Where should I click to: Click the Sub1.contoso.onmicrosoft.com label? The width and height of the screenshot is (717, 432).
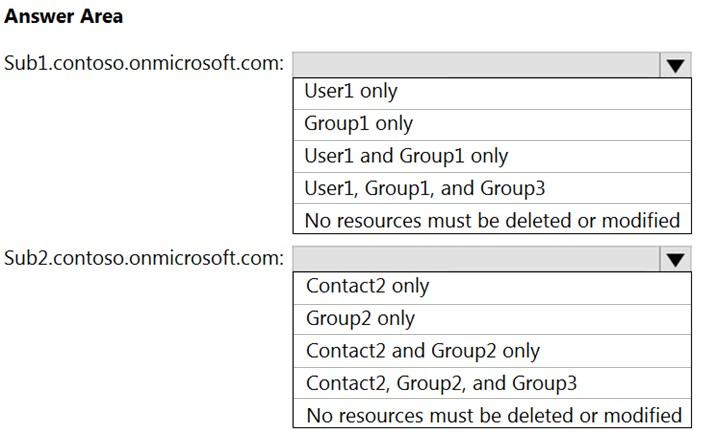(144, 63)
